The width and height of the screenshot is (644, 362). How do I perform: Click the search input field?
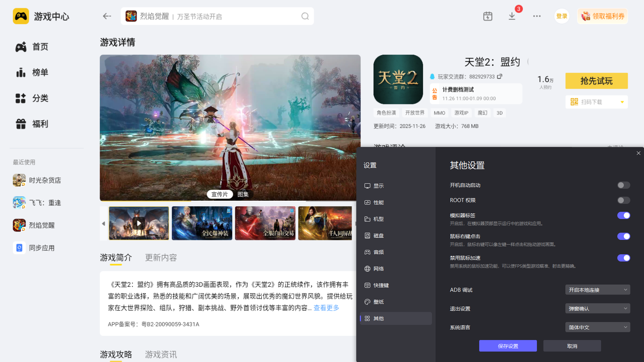[217, 16]
